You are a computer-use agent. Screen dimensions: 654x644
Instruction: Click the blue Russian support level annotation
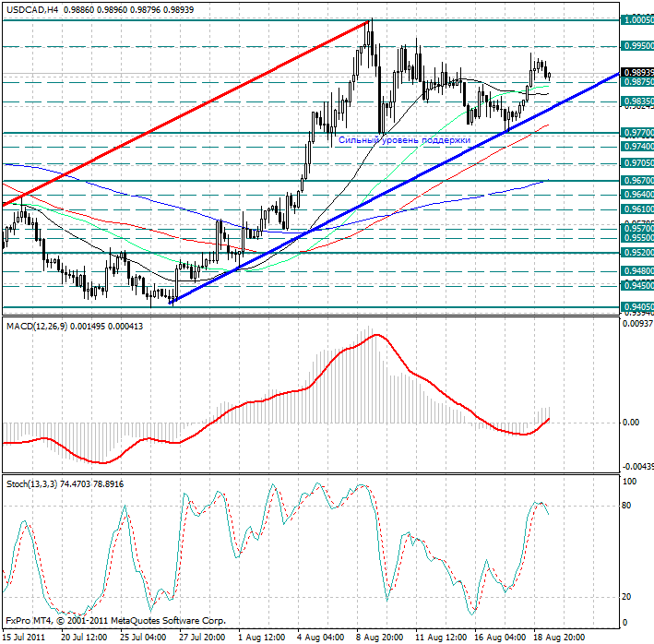click(404, 140)
